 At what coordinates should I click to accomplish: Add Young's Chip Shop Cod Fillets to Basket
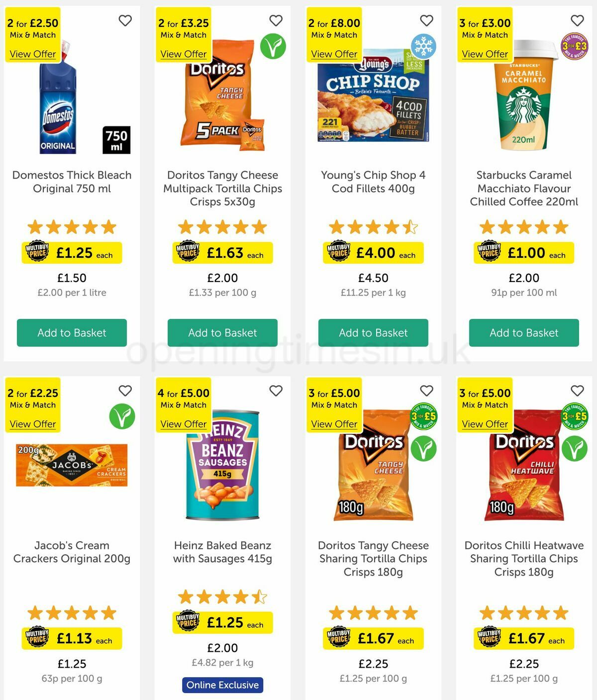pos(373,333)
